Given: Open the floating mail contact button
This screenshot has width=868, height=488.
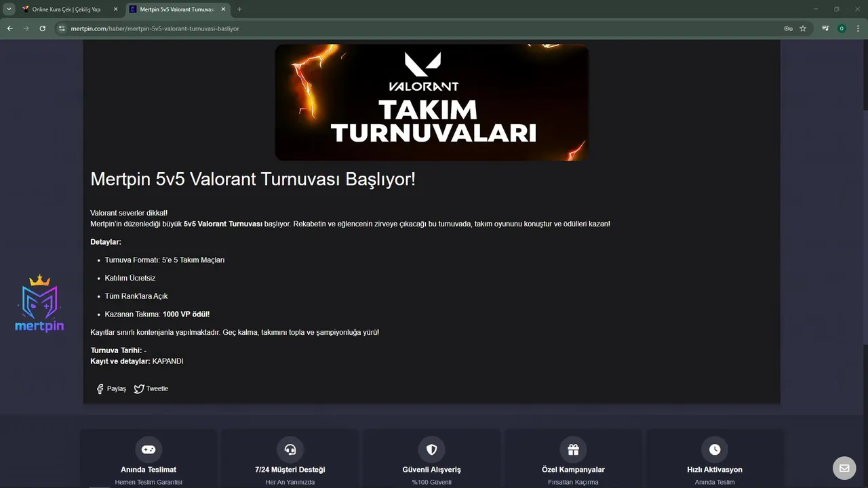Looking at the screenshot, I should click(844, 468).
